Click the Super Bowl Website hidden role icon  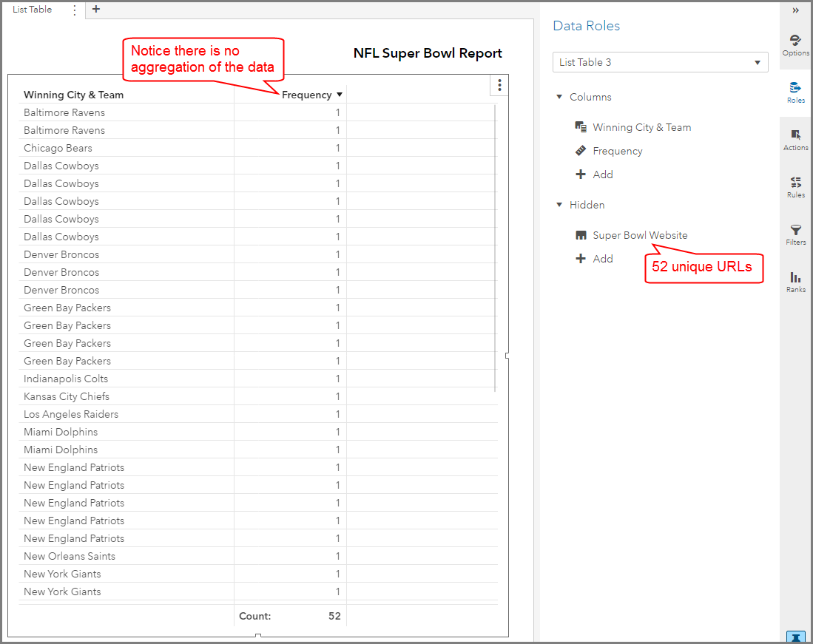click(x=581, y=235)
